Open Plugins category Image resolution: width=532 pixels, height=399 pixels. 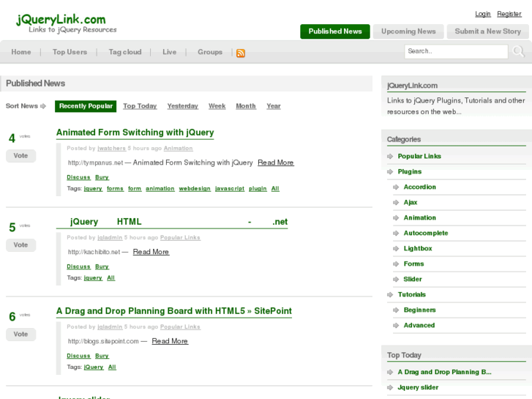click(x=410, y=172)
